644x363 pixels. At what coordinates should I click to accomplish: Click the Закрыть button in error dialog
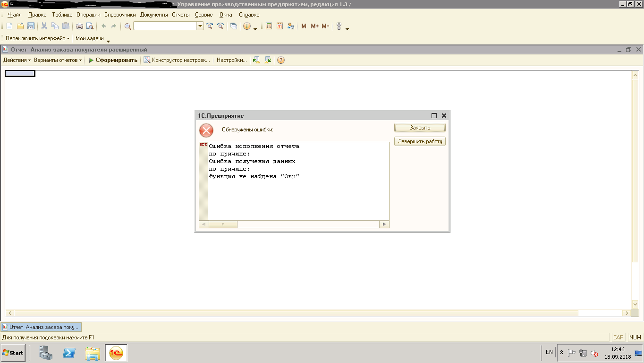point(420,128)
